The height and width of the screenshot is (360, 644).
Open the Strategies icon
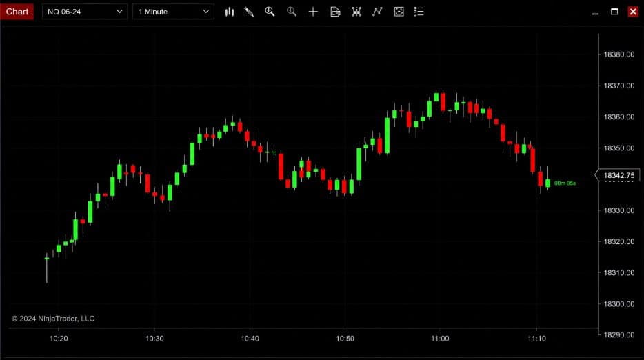point(399,12)
